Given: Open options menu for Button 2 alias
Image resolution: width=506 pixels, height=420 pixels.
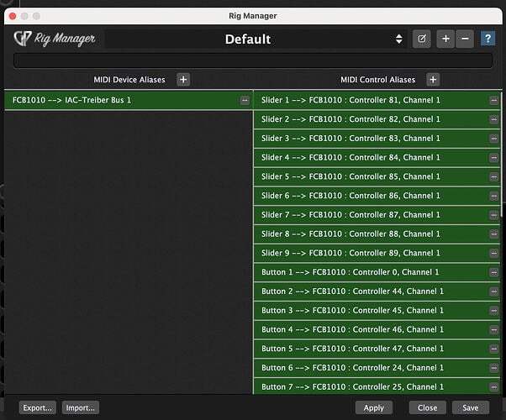Looking at the screenshot, I should pyautogui.click(x=493, y=291).
